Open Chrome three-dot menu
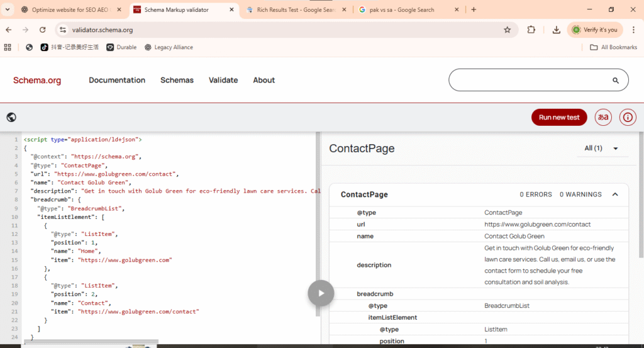This screenshot has height=348, width=644. click(x=633, y=30)
